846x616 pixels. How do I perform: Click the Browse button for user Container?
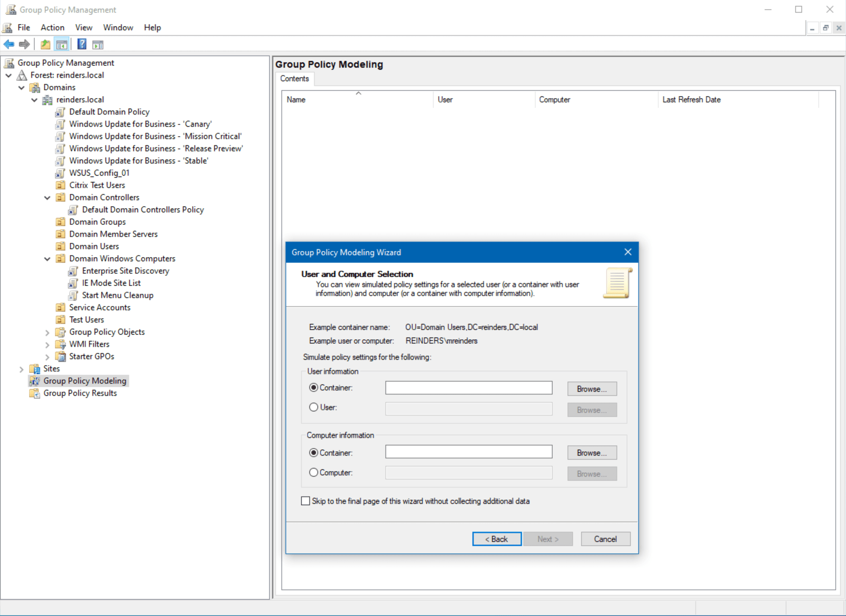pyautogui.click(x=592, y=389)
